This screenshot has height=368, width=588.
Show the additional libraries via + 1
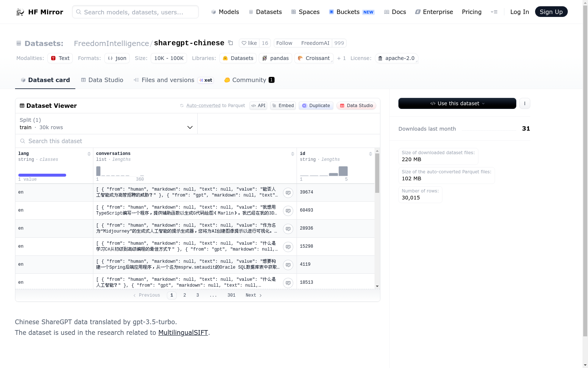click(x=341, y=58)
